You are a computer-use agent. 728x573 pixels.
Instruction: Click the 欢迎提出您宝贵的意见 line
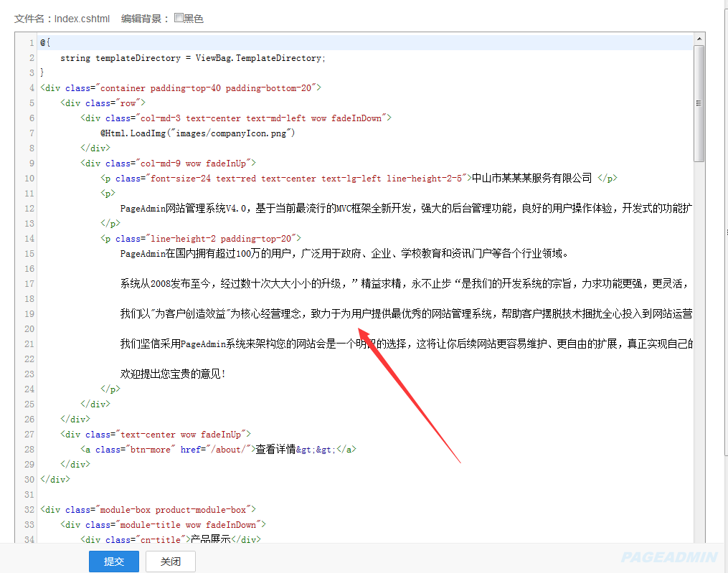click(x=173, y=374)
